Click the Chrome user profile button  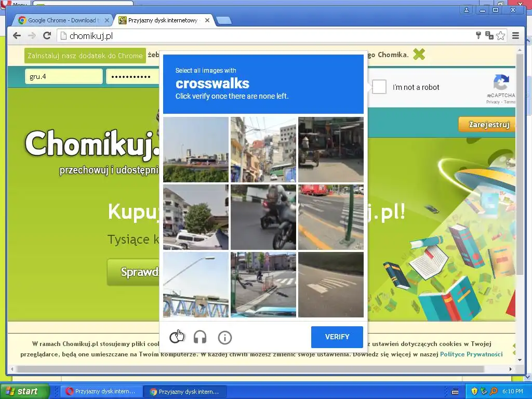tap(467, 10)
